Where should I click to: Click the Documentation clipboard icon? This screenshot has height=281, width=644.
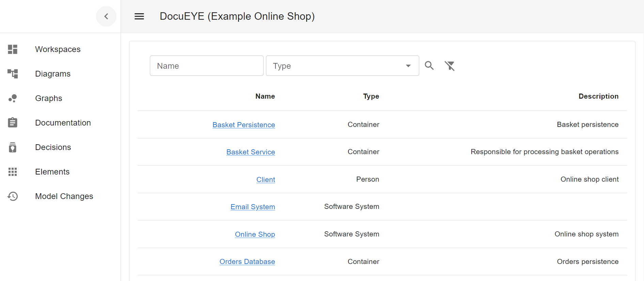13,122
